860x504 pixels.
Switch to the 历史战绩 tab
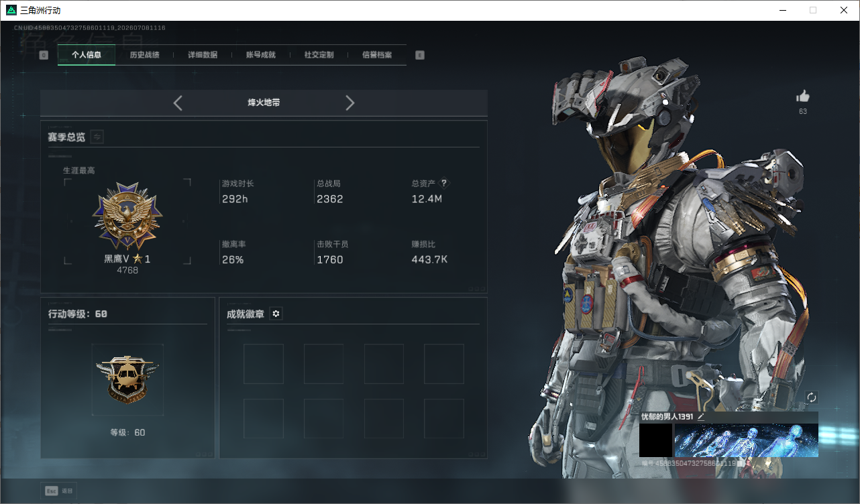144,55
